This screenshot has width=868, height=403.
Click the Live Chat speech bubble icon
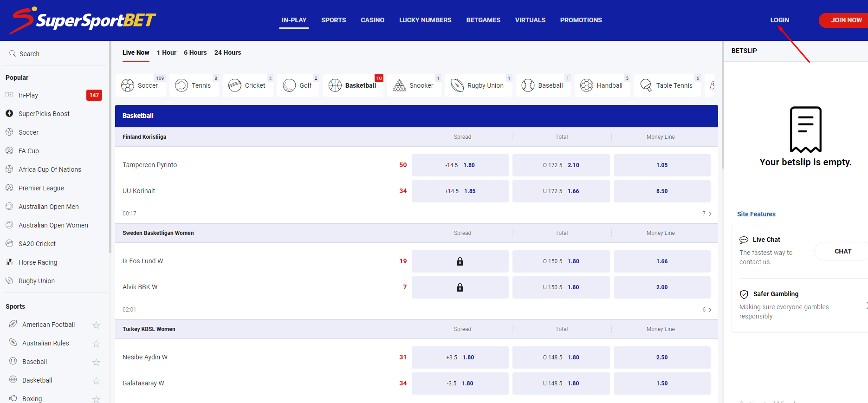(x=744, y=240)
